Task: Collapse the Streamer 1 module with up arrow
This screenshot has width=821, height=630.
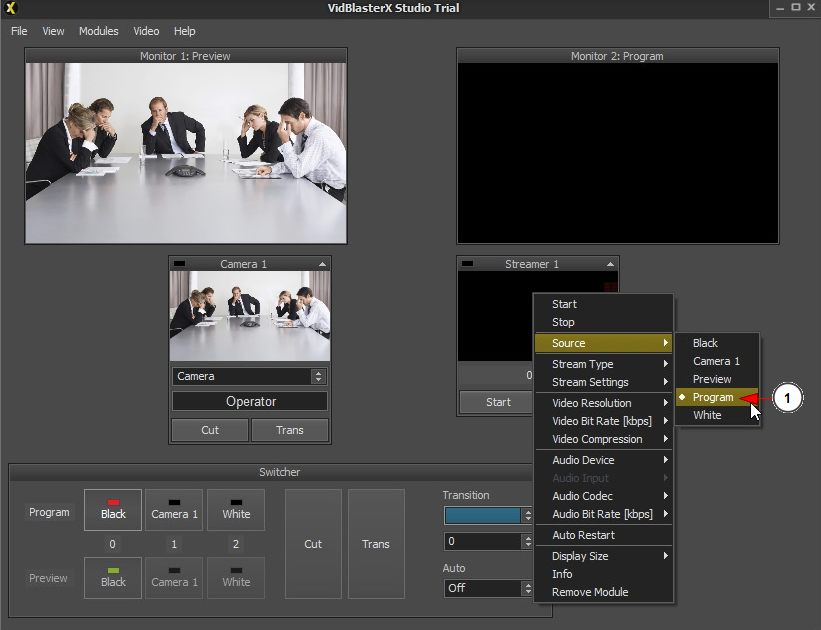Action: pyautogui.click(x=610, y=264)
